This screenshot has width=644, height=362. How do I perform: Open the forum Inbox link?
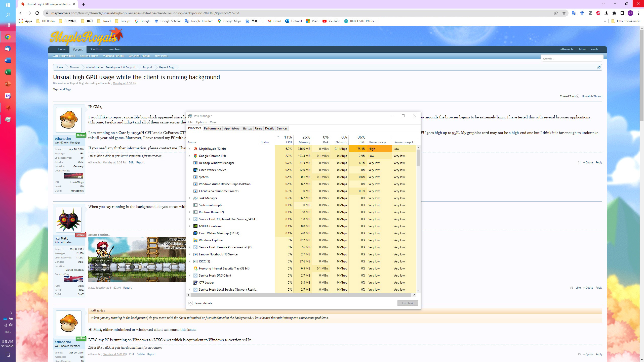[x=582, y=49]
